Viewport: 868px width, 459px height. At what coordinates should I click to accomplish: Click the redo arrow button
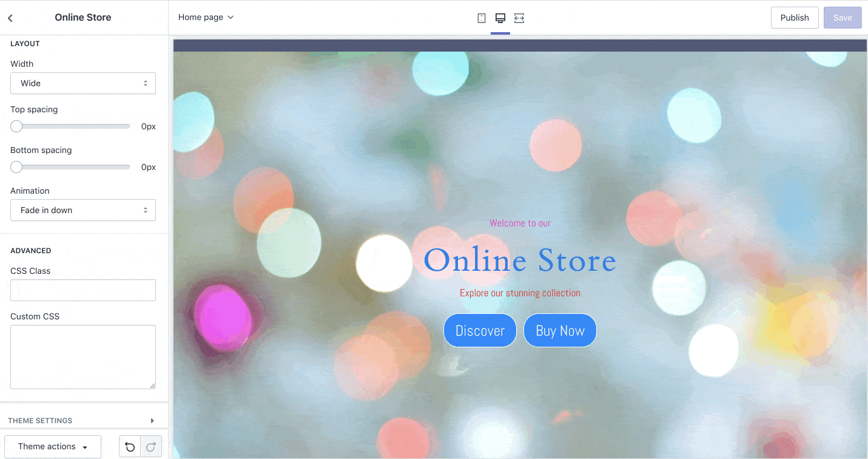[151, 447]
